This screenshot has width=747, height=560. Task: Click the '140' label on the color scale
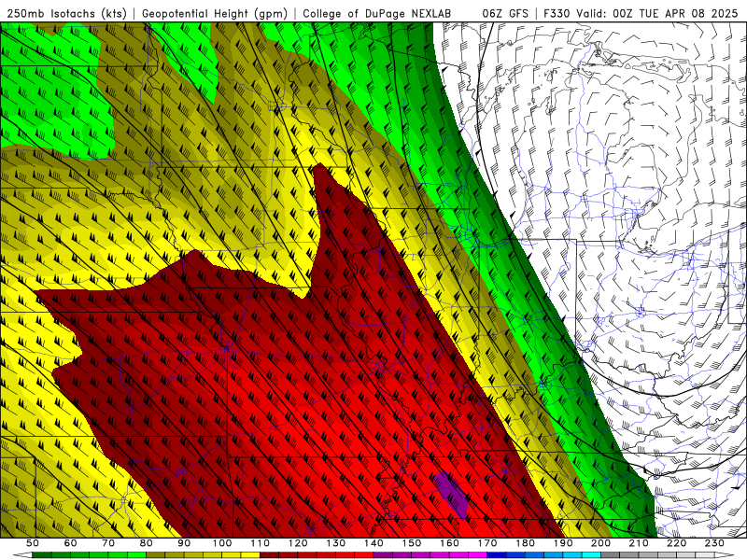(x=373, y=543)
